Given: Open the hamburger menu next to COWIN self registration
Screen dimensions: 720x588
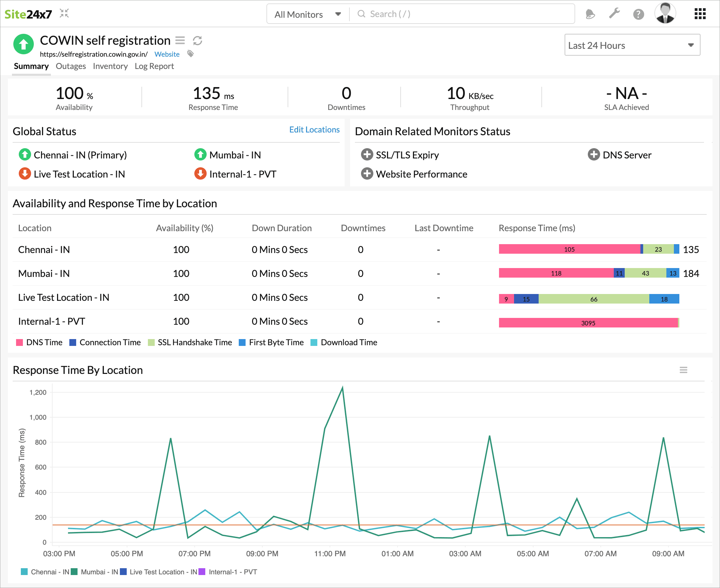Looking at the screenshot, I should coord(180,41).
